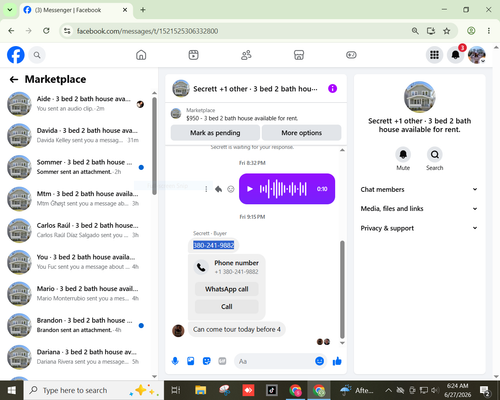Expand Privacy & support section

pyautogui.click(x=419, y=228)
